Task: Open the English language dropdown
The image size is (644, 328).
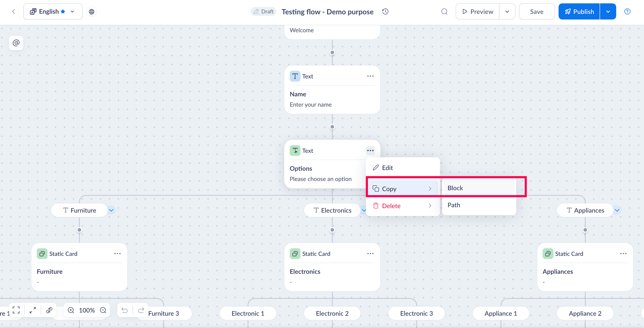Action: click(x=53, y=12)
